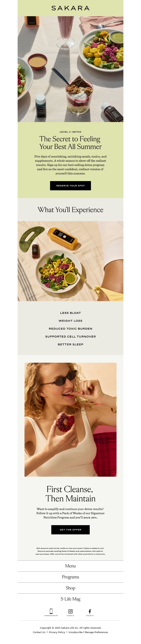This screenshot has width=141, height=644.
Task: Open the Facebook follow icon
Action: pos(90,611)
